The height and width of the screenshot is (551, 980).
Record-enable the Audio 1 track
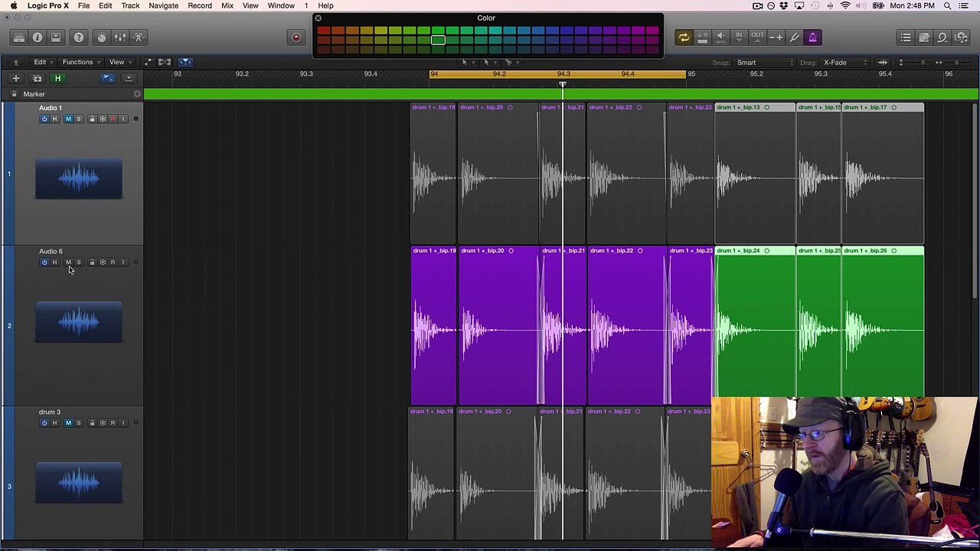pos(113,119)
